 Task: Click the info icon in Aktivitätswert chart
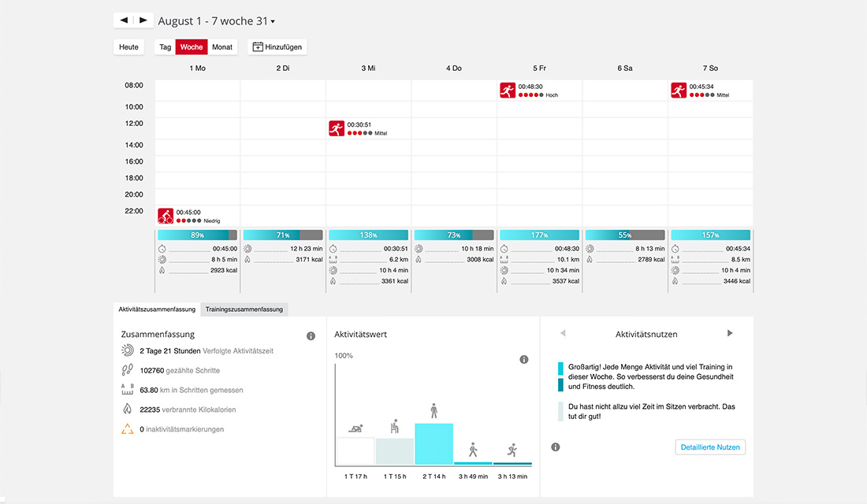(x=523, y=360)
